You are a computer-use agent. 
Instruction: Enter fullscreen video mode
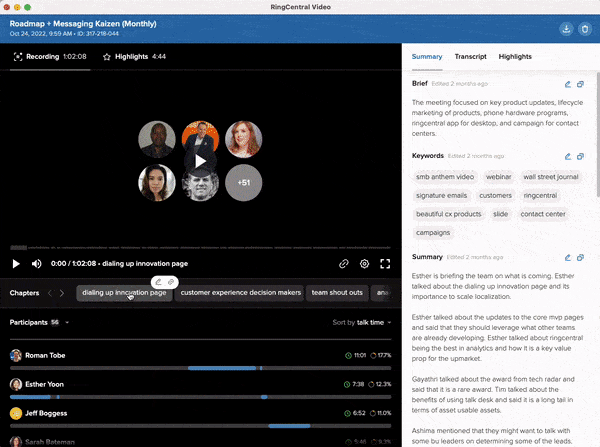[x=386, y=264]
